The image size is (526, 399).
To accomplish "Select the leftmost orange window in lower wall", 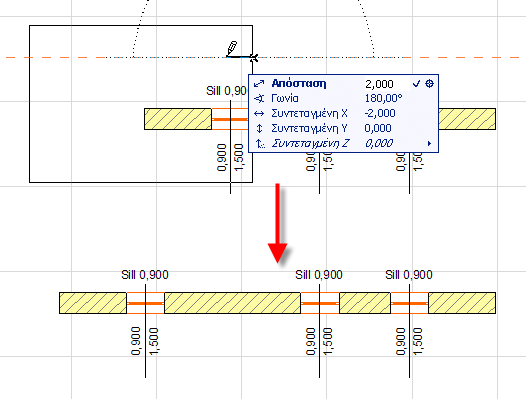I will [145, 303].
